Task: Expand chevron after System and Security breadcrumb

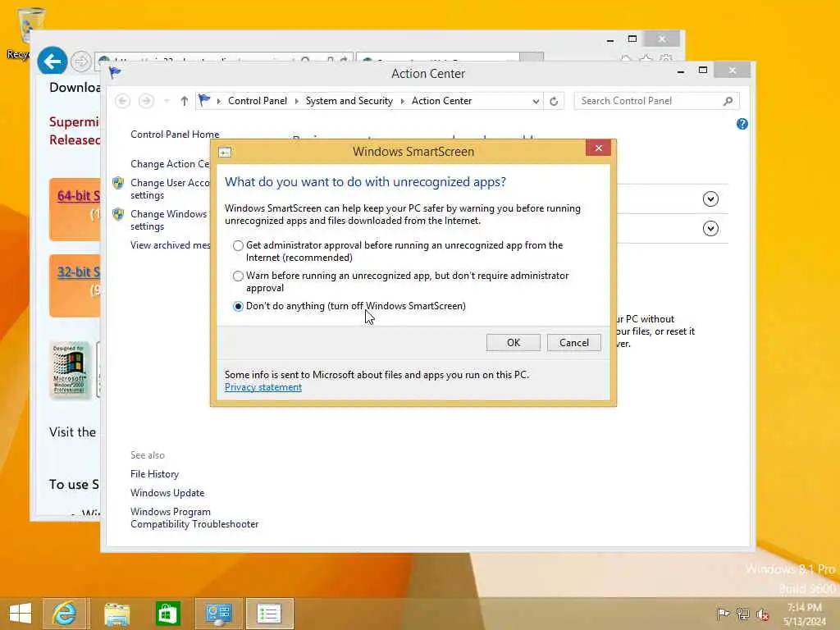Action: (402, 101)
